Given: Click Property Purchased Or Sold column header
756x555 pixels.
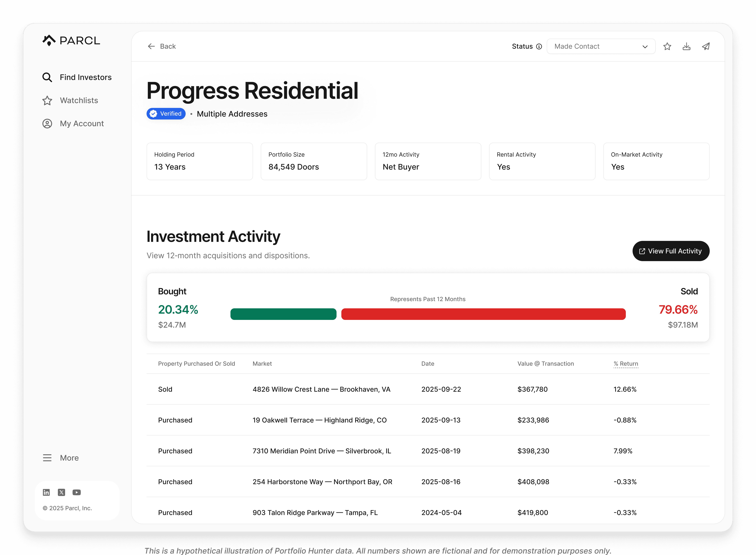Looking at the screenshot, I should click(x=197, y=364).
